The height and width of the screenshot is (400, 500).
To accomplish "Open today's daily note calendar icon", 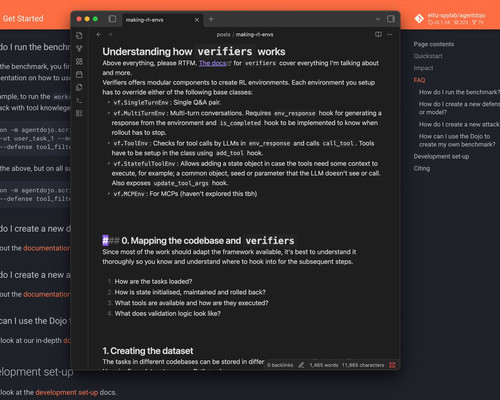I will coord(79,74).
